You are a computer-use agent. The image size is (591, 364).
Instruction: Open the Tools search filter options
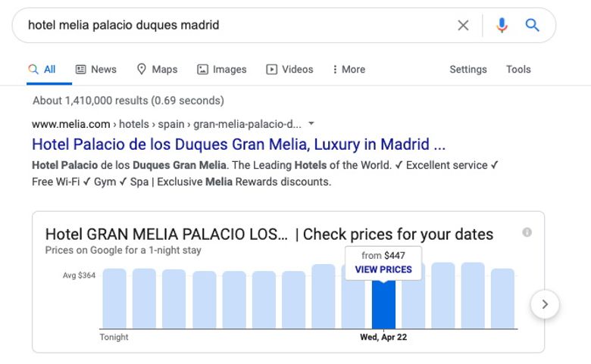pos(518,70)
